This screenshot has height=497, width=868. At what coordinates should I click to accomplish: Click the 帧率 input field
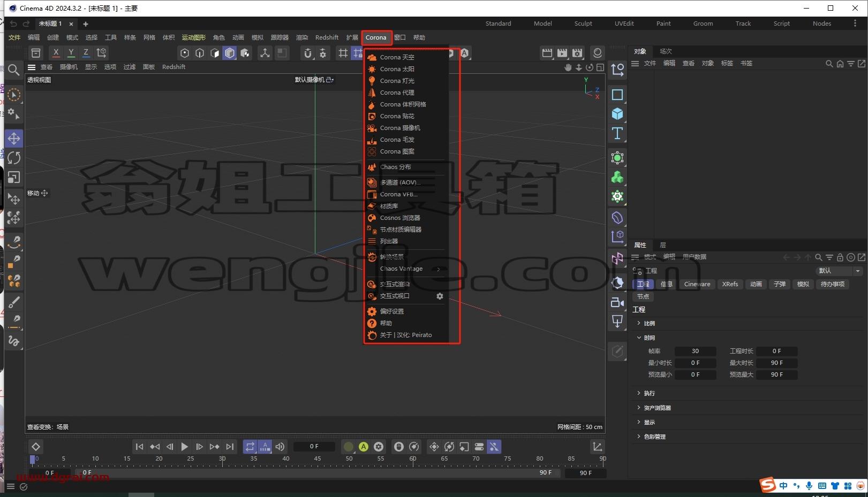695,351
